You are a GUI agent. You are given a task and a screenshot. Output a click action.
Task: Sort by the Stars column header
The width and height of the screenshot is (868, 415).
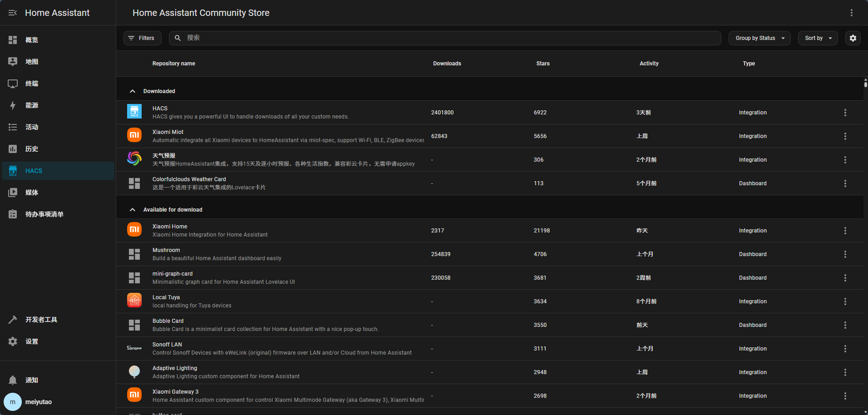542,64
